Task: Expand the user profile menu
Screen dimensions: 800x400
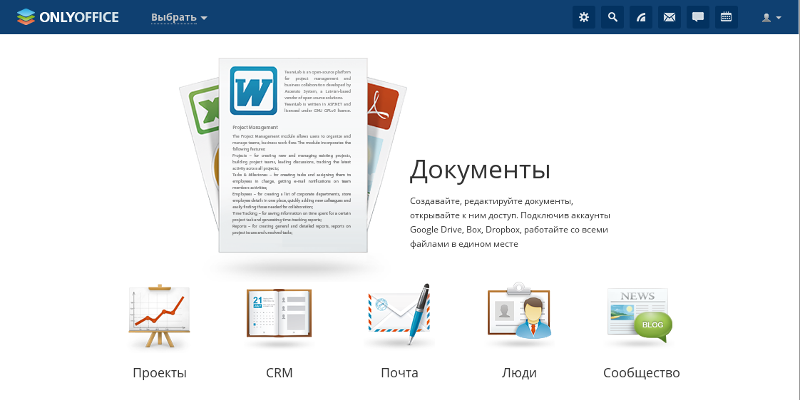Action: [771, 17]
